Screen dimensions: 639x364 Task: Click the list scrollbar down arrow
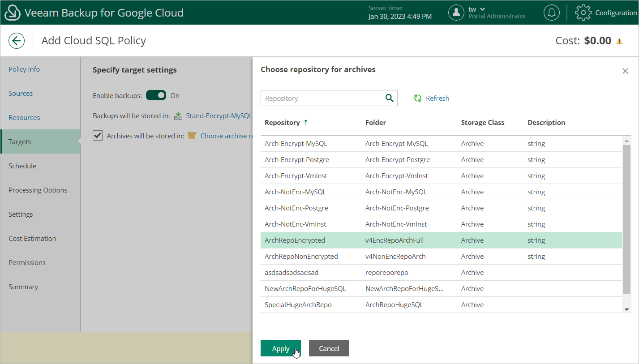click(626, 309)
